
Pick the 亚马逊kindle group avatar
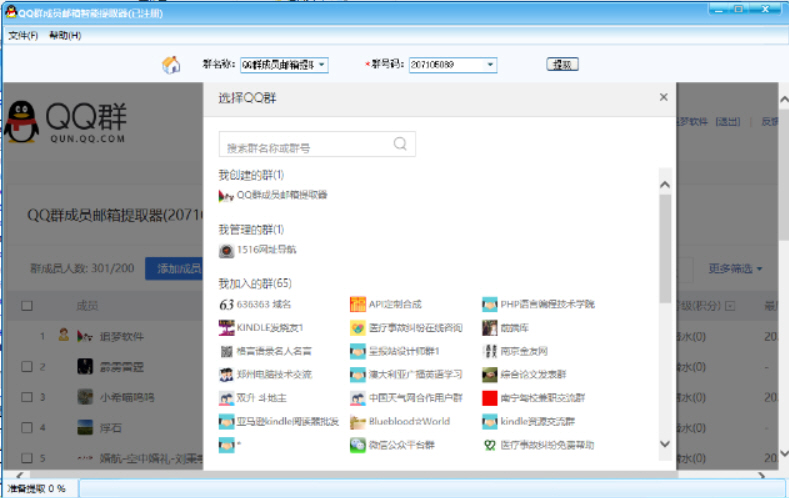tap(226, 422)
